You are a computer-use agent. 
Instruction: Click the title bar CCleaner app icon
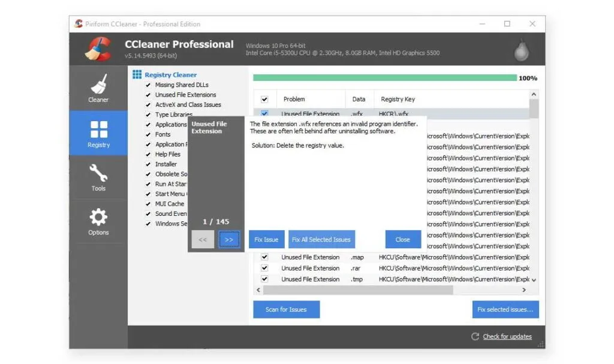point(79,24)
